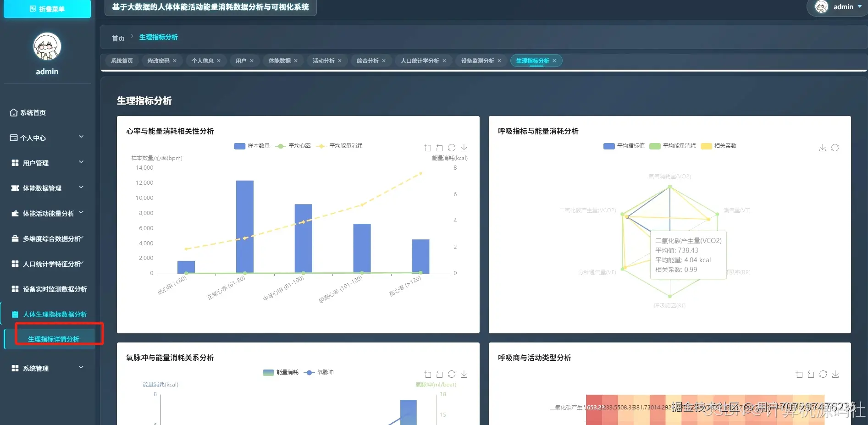Close the 修改密码 tab
This screenshot has width=868, height=425.
pyautogui.click(x=175, y=61)
